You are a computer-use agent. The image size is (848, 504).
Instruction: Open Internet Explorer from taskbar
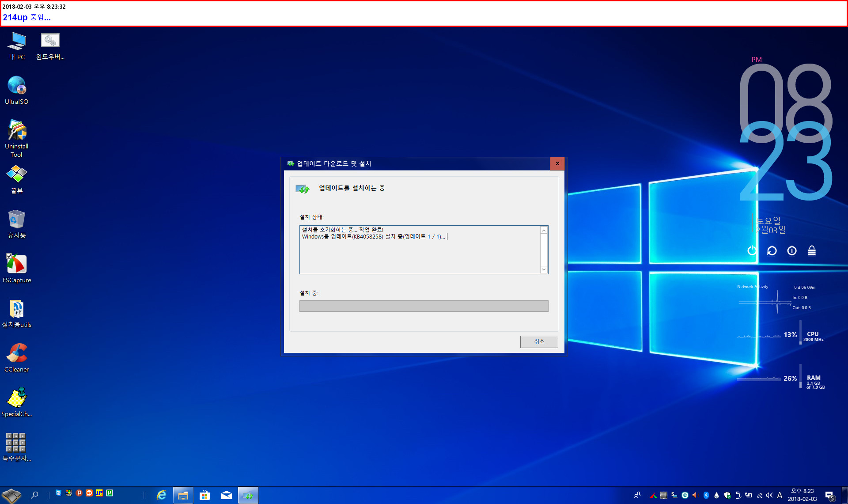click(162, 495)
